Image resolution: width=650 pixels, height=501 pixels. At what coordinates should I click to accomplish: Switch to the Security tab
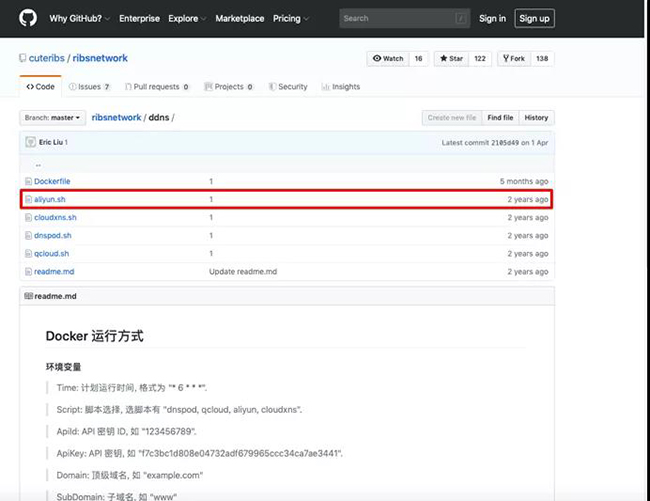(288, 87)
